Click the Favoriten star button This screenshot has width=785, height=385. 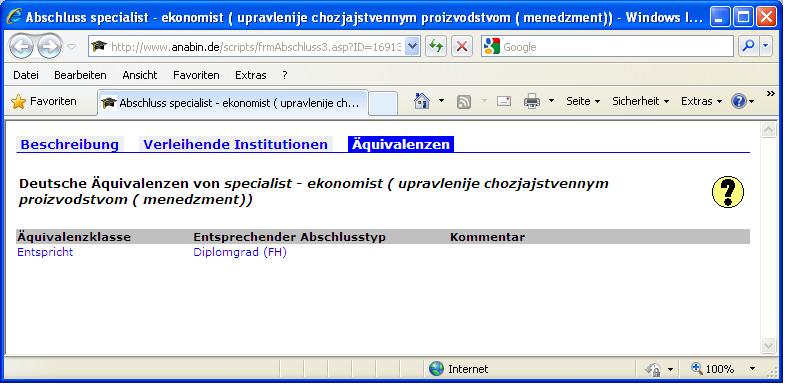44,101
